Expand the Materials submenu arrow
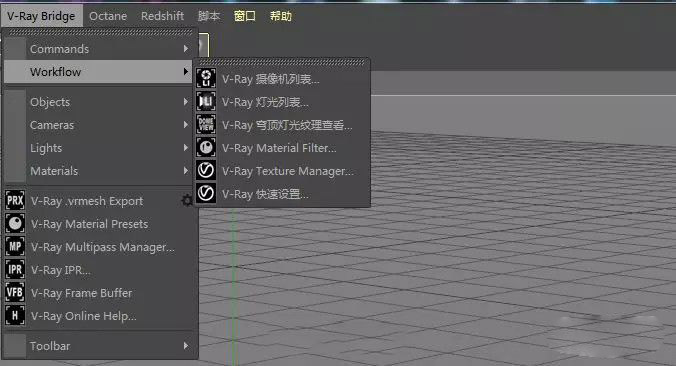 pos(186,170)
